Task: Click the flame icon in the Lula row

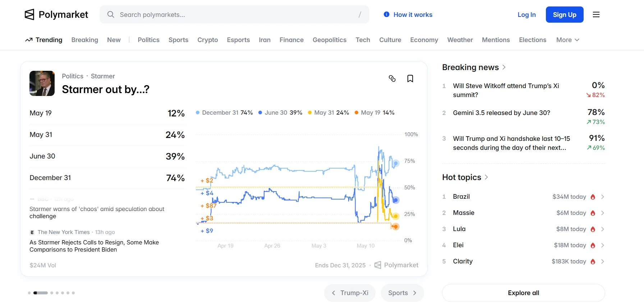Action: point(593,229)
